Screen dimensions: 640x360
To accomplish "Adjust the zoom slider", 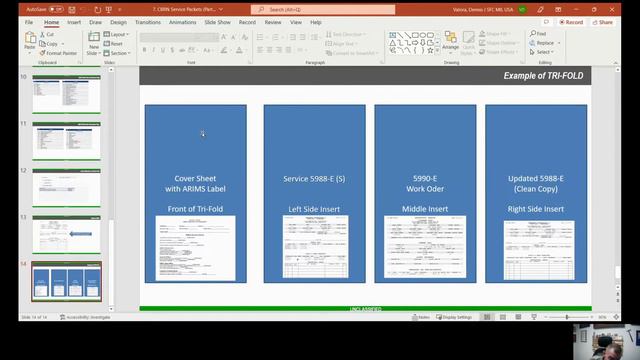I will coord(567,317).
